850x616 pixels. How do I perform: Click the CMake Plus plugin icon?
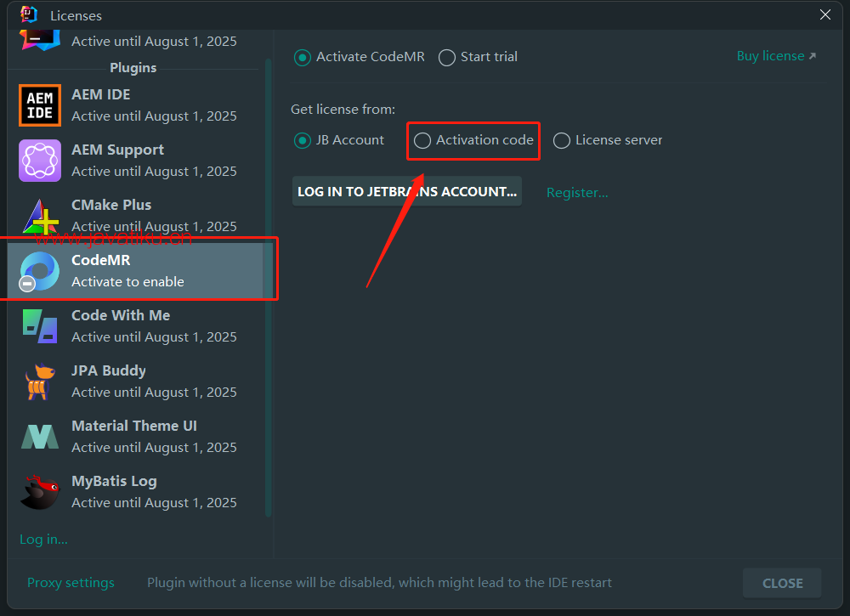point(40,216)
